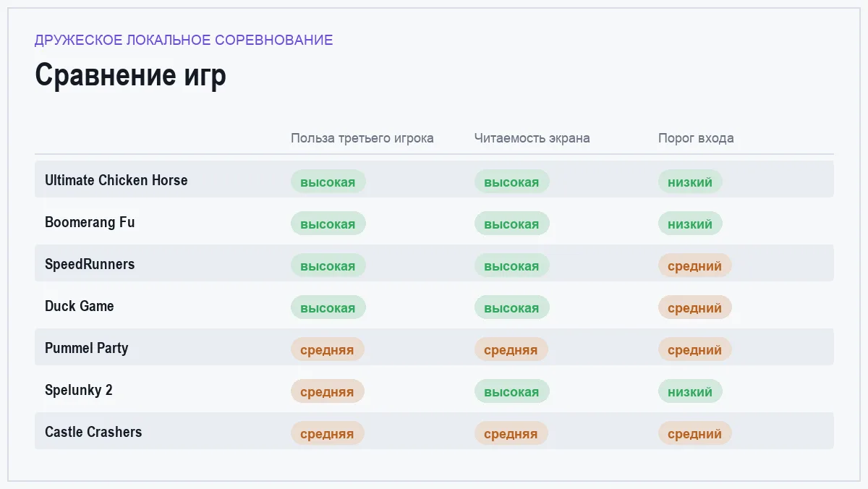This screenshot has height=489, width=868.
Task: Click the heading "Сравнение игр"
Action: click(x=130, y=75)
